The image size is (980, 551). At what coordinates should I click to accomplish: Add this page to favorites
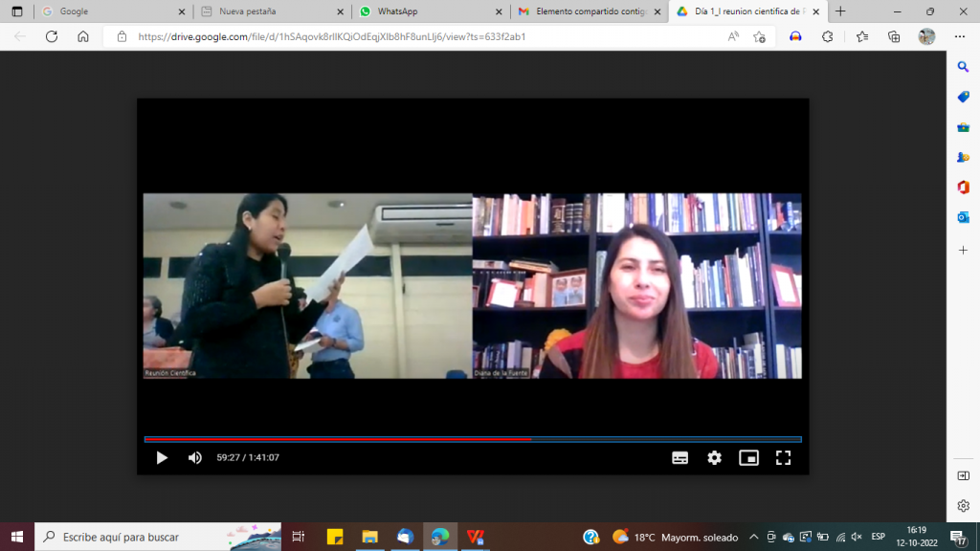tap(759, 36)
